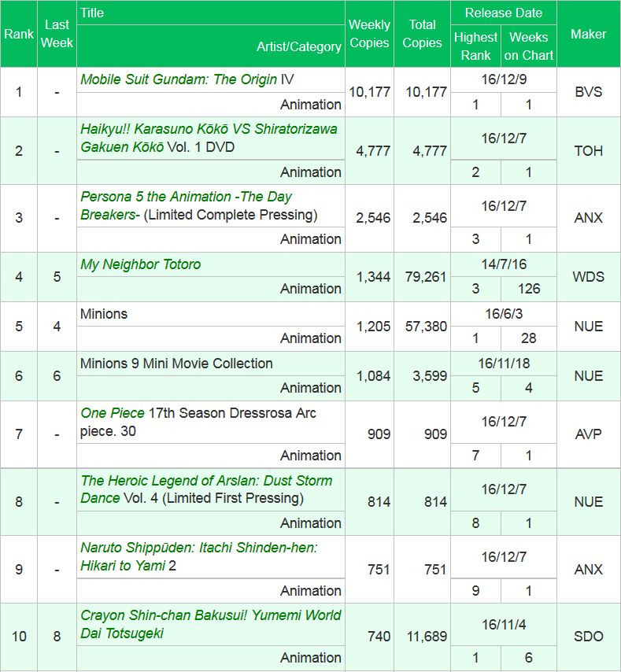Image resolution: width=621 pixels, height=672 pixels.
Task: Click the Artist/Category header label
Action: 298,46
